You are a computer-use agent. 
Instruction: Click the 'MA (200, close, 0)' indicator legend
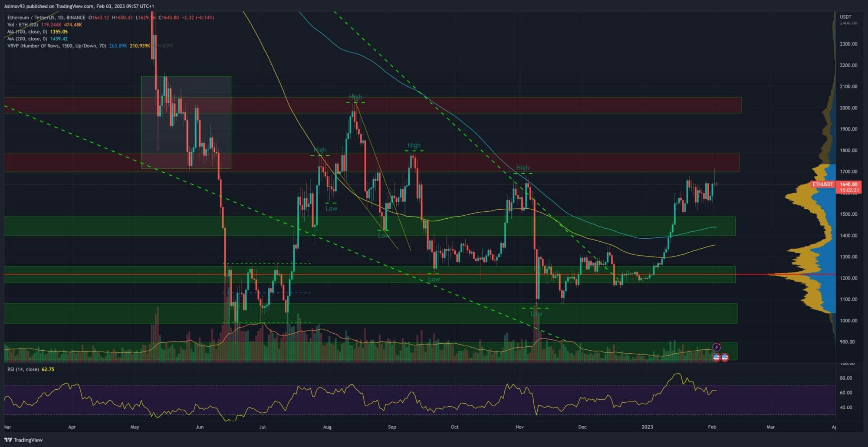pyautogui.click(x=27, y=39)
